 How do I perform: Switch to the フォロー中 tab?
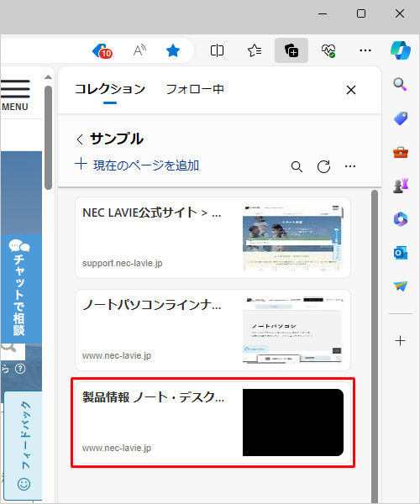click(x=195, y=89)
